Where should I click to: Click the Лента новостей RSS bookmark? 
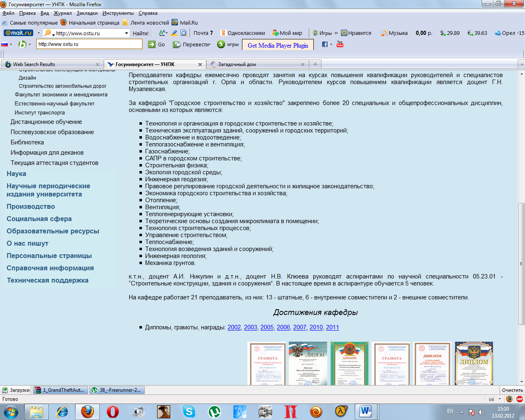click(x=145, y=23)
